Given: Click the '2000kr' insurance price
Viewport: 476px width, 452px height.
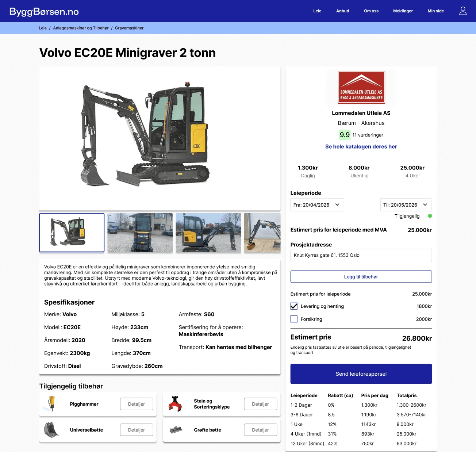Looking at the screenshot, I should [424, 319].
